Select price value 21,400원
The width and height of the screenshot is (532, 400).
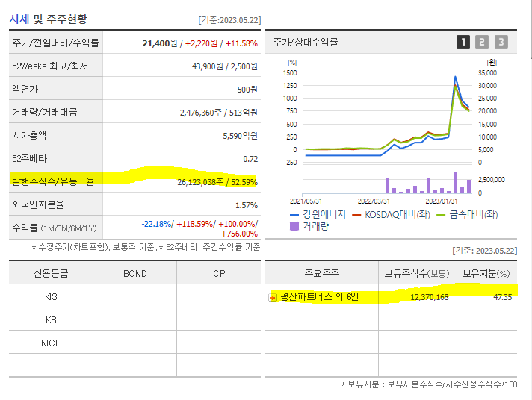tap(159, 43)
